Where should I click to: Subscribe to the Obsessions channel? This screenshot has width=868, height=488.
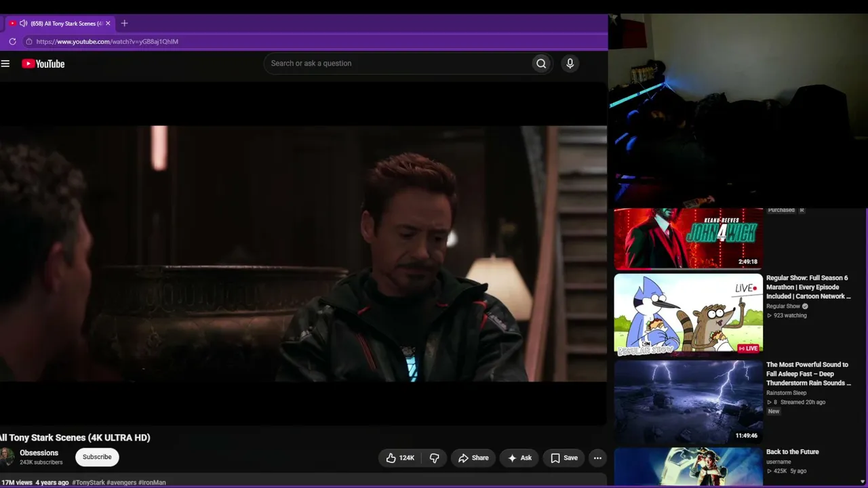point(97,457)
